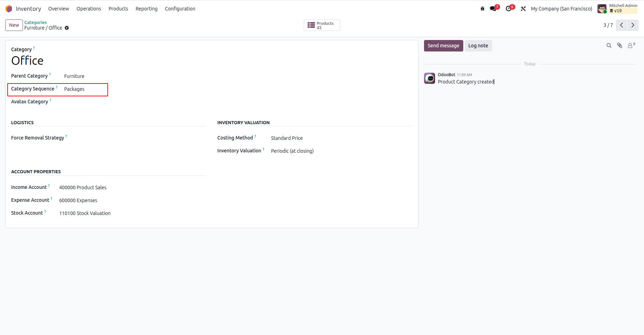Image resolution: width=644 pixels, height=335 pixels.
Task: Click the Today date separator in chatter
Action: click(530, 64)
